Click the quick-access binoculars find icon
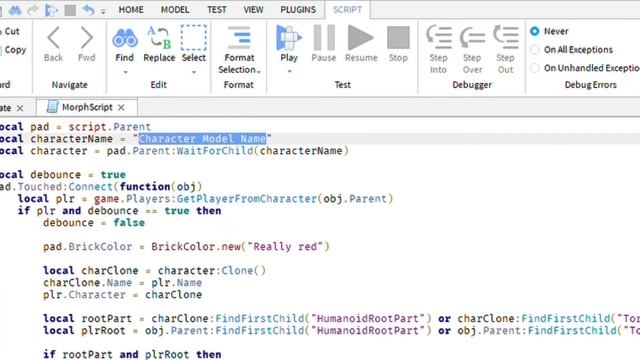The image size is (640, 360). point(15,10)
